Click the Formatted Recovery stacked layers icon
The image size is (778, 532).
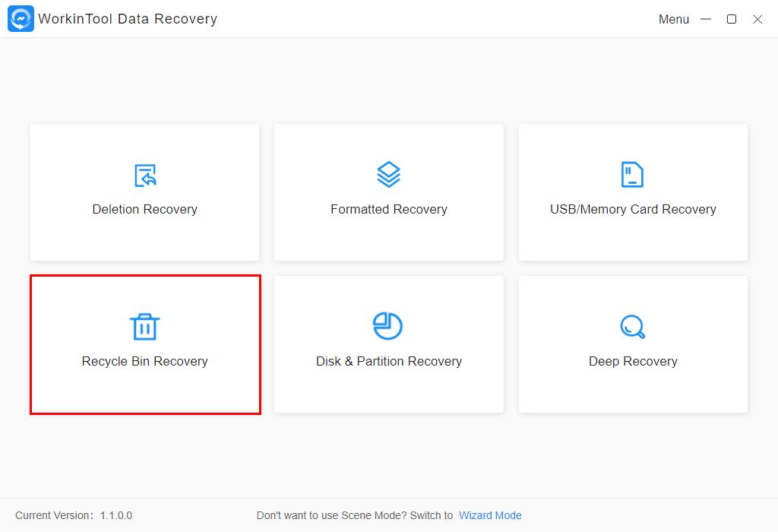[388, 174]
